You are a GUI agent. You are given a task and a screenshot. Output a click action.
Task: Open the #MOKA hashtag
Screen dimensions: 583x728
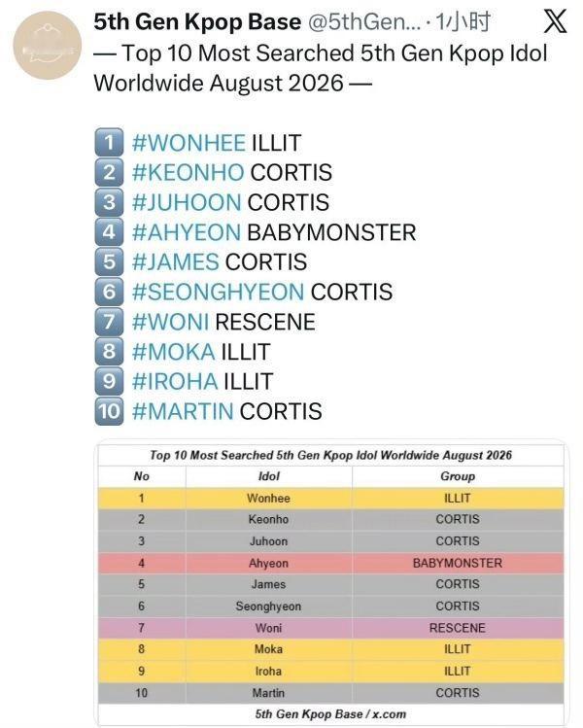pyautogui.click(x=173, y=352)
